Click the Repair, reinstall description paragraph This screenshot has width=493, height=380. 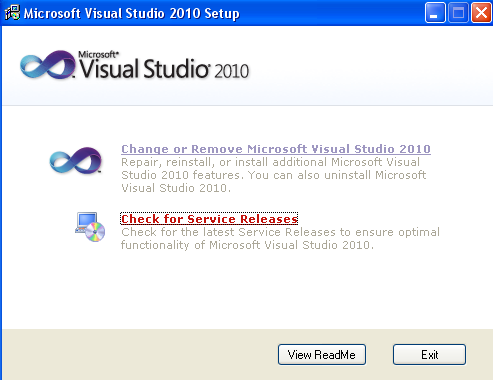pos(273,175)
